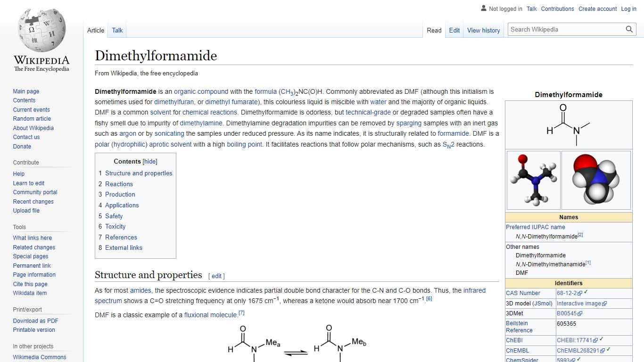Jump to Toxicity section in Contents
Screen dimensions: 644x362
(116, 226)
